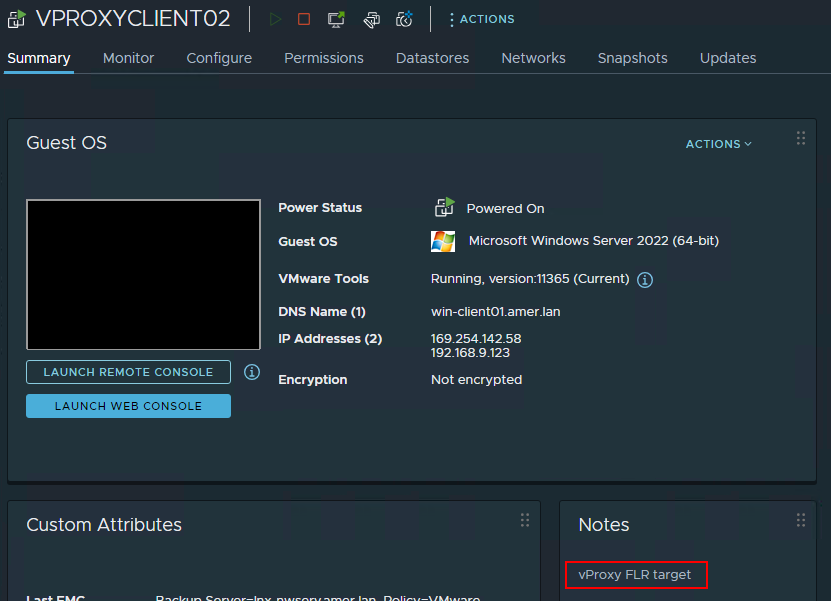Expand the ACTIONS dropdown in Guest OS panel

pos(718,144)
